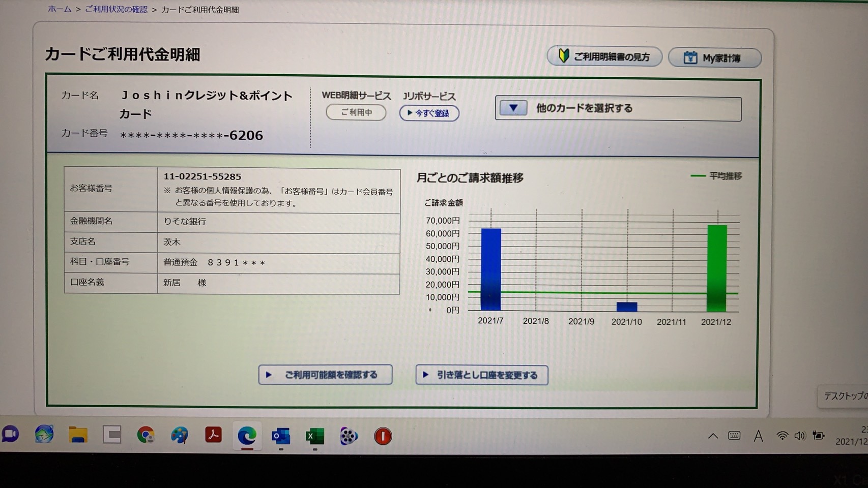The image size is (868, 488).
Task: Click the りそな銀行 table cell
Action: [278, 222]
